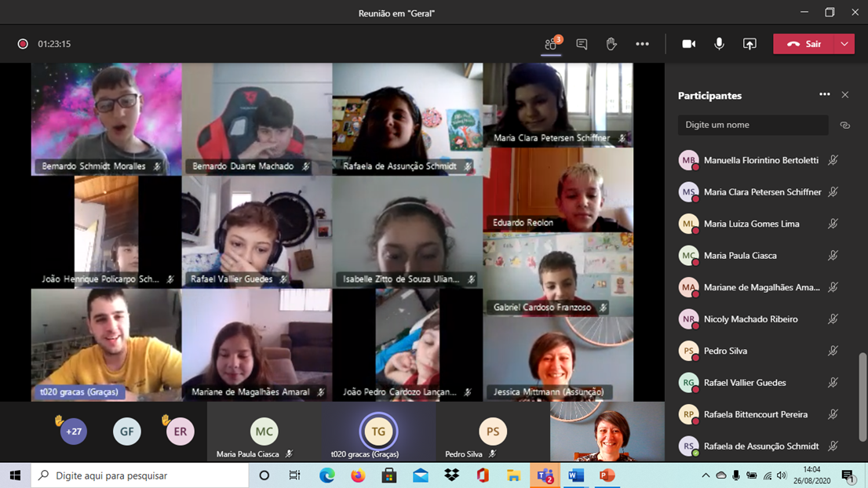Open the share content tray
Screen dimensions: 868x488
(x=749, y=44)
